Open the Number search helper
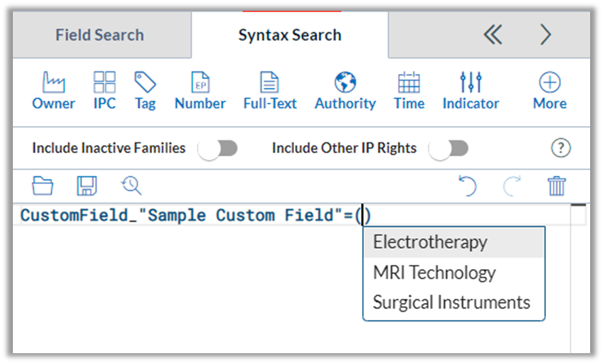603x364 pixels. tap(200, 91)
